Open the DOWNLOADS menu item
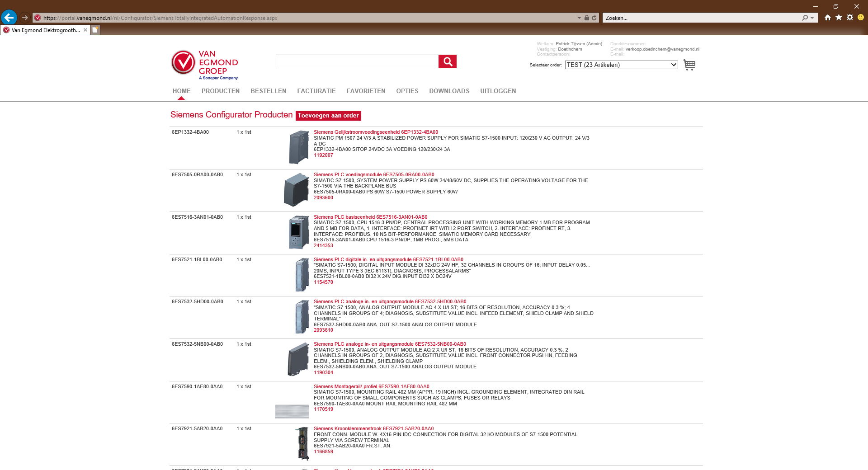 (x=449, y=91)
